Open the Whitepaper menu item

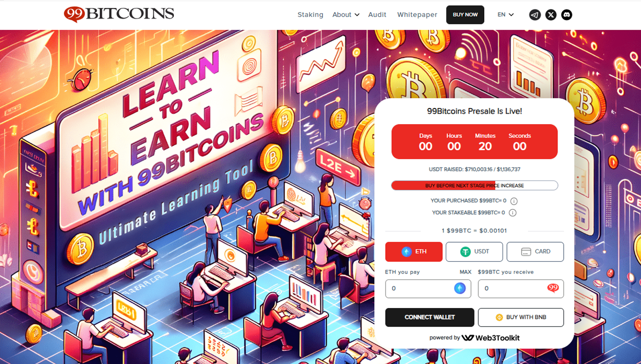click(417, 15)
